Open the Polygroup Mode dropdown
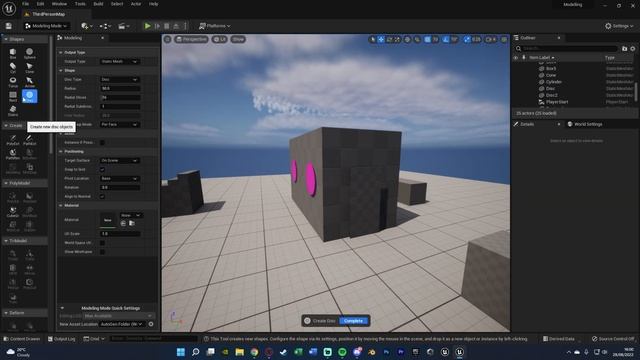This screenshot has width=640, height=360. (120, 124)
